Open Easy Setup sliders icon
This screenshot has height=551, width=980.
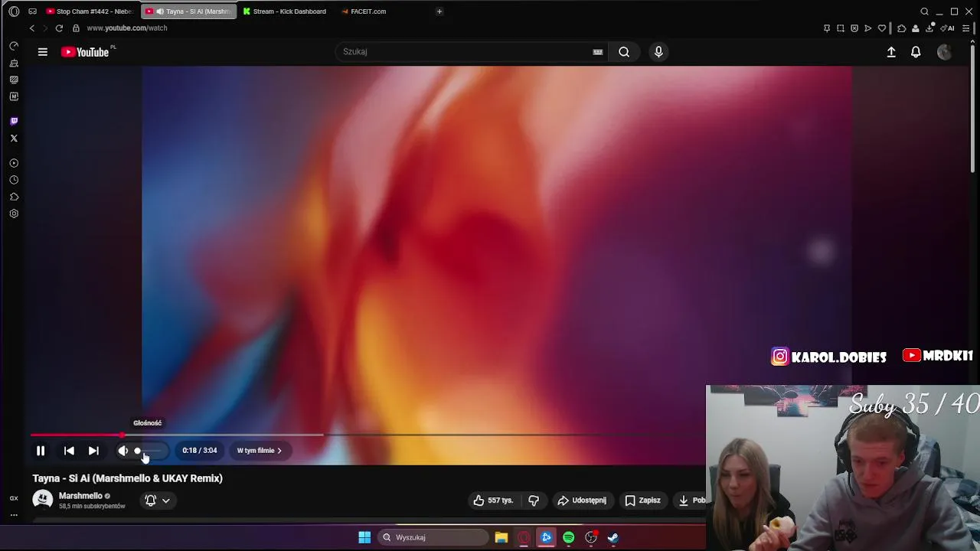(965, 28)
